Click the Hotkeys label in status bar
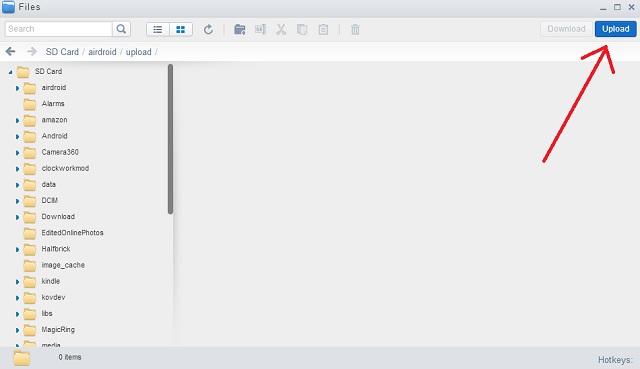 [x=615, y=360]
